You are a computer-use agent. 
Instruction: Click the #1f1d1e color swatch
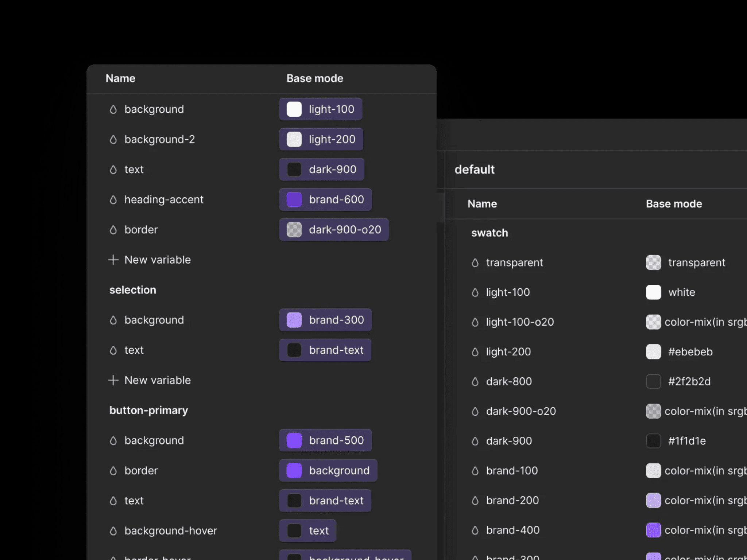(x=653, y=441)
